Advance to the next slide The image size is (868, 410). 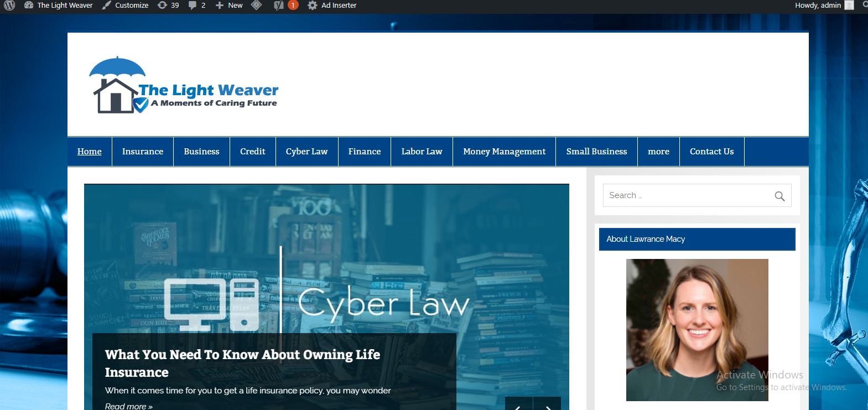pyautogui.click(x=547, y=404)
